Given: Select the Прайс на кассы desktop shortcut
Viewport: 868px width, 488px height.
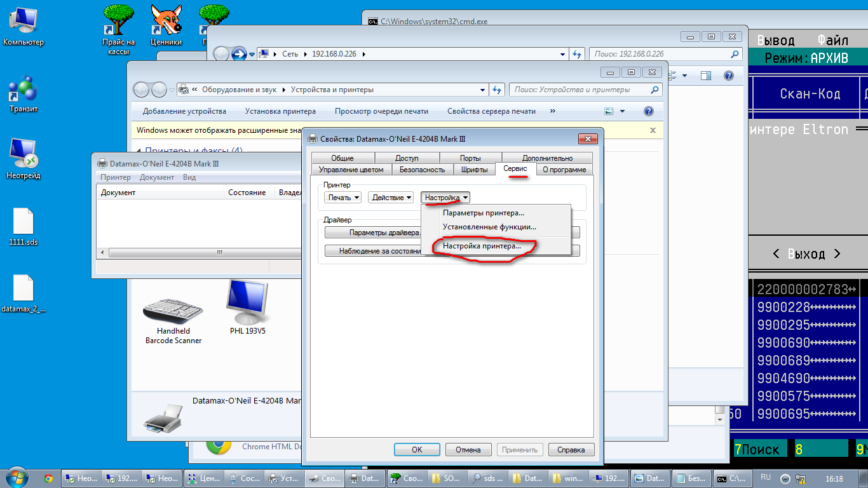Looking at the screenshot, I should click(x=119, y=30).
